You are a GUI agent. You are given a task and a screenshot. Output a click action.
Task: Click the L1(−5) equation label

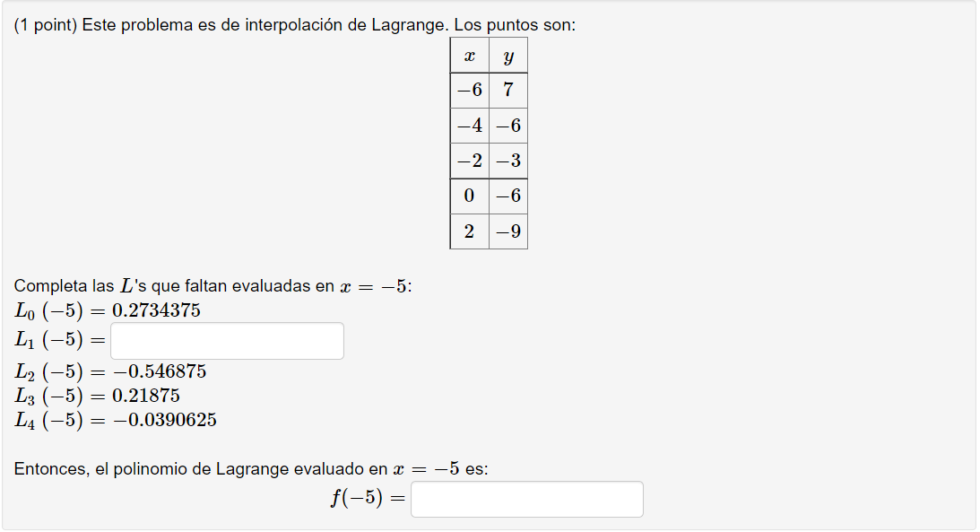click(60, 340)
